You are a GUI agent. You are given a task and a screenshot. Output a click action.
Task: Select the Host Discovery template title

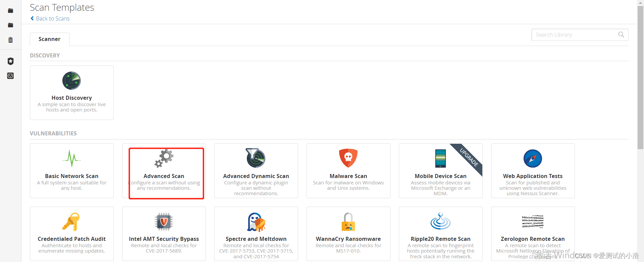coord(71,98)
